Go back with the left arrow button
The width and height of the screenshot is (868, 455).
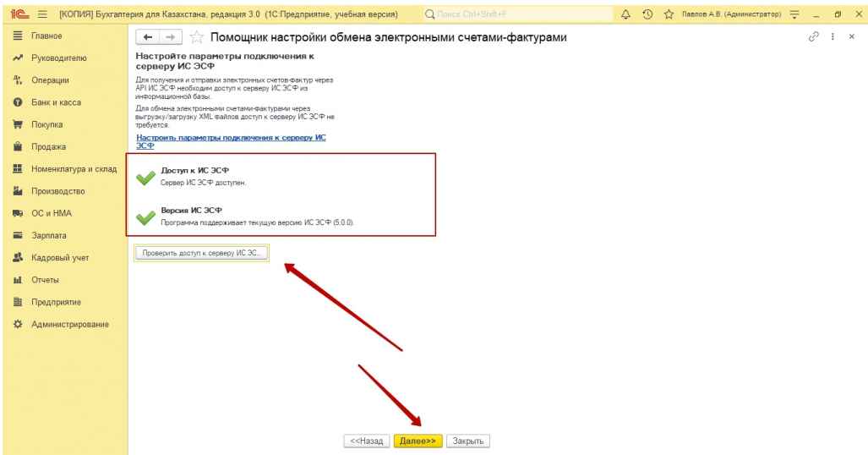coord(147,37)
